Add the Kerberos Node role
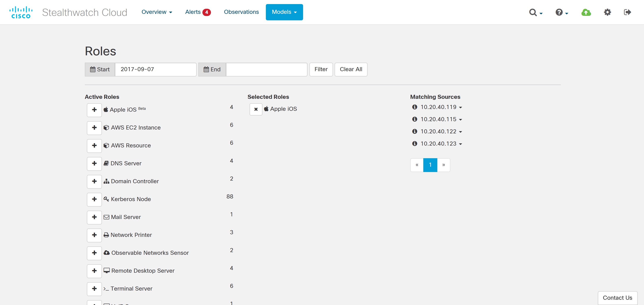 point(94,199)
